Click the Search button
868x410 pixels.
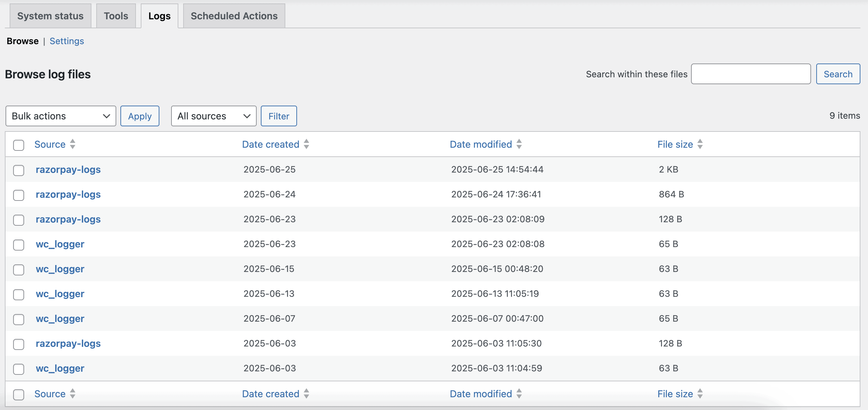coord(838,74)
